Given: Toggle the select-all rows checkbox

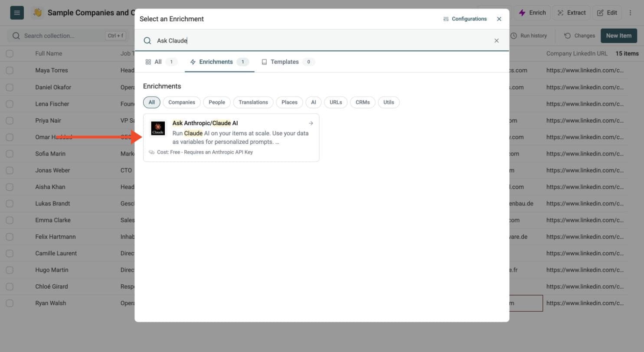Looking at the screenshot, I should point(10,54).
